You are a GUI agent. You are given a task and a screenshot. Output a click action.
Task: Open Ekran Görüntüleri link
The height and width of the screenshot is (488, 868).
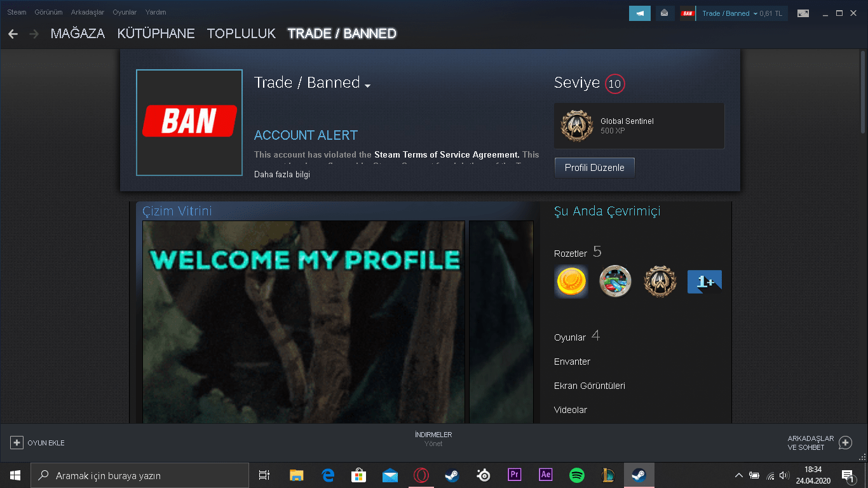coord(590,386)
